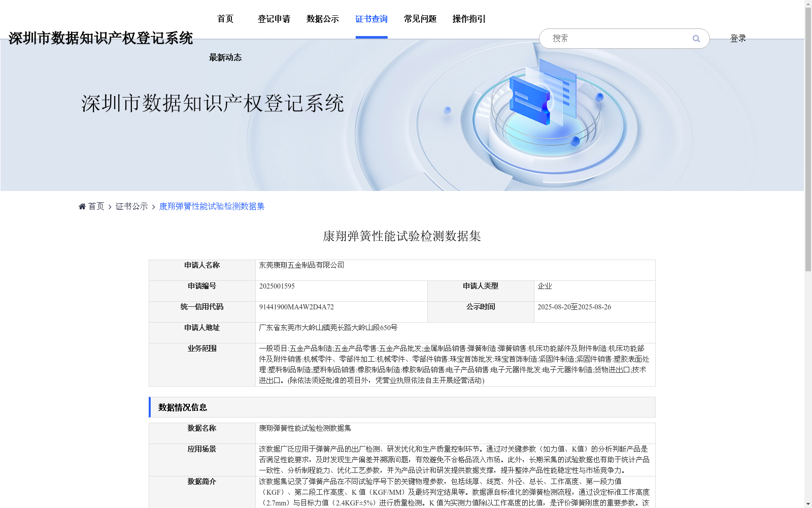This screenshot has height=508, width=812.
Task: Click the 登录 login link
Action: tap(738, 39)
